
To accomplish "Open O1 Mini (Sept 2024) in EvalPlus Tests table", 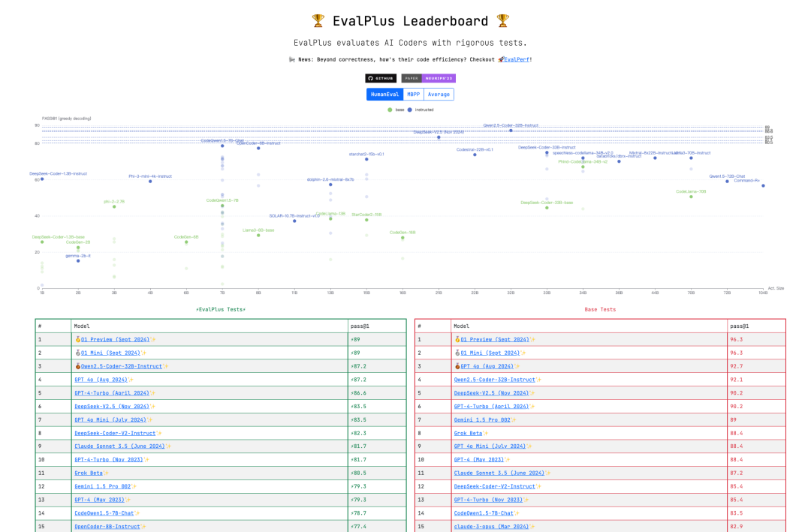I will click(x=110, y=353).
